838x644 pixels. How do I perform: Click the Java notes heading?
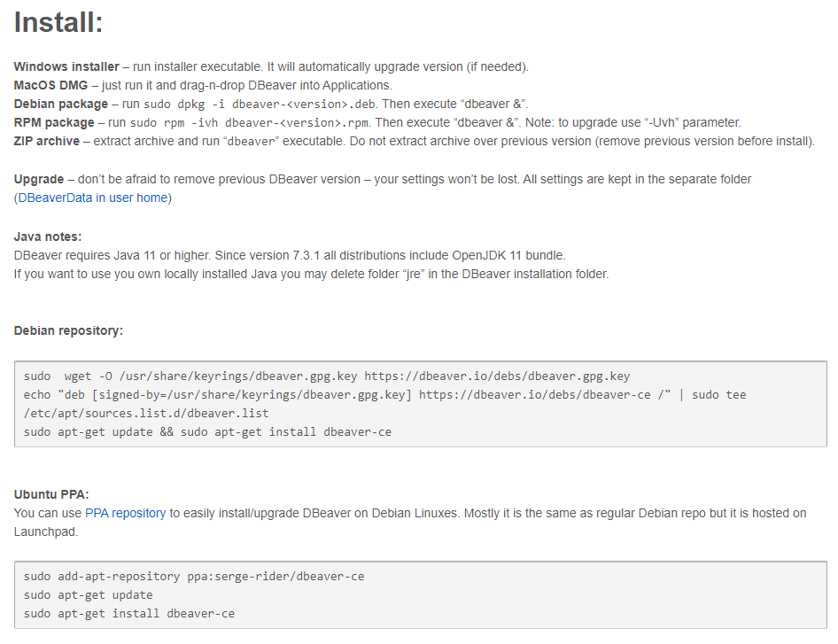(48, 237)
